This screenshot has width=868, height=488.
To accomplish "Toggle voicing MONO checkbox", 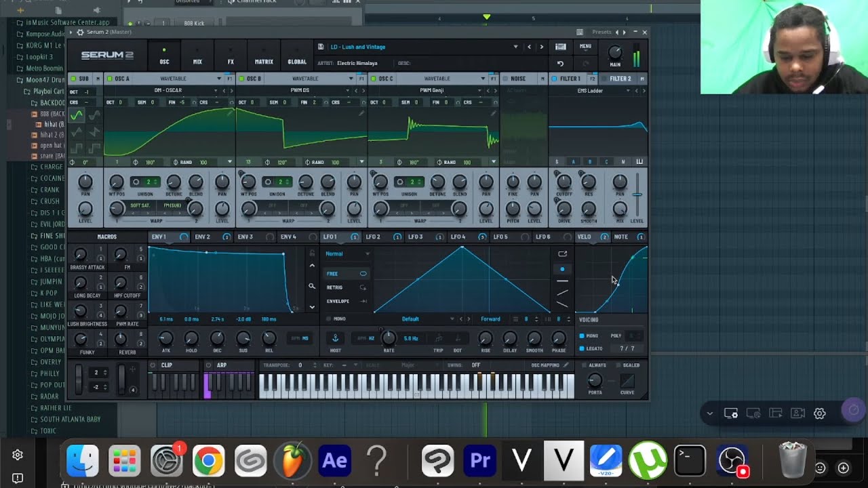I will pyautogui.click(x=581, y=336).
